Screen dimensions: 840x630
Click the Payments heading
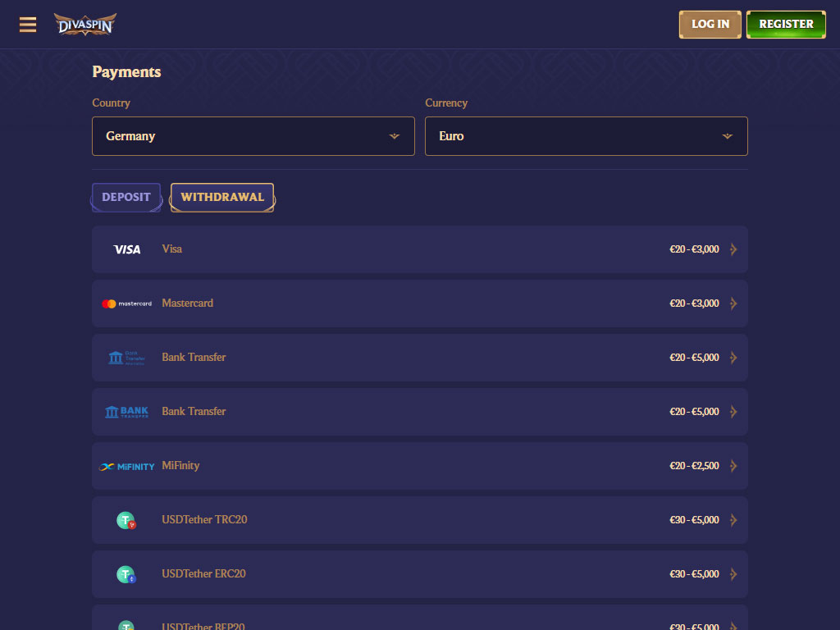tap(126, 72)
